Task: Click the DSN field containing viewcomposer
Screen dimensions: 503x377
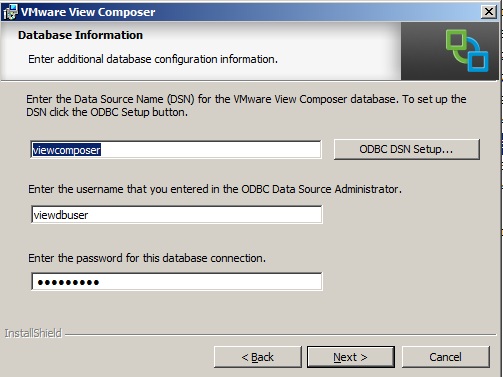Action: (x=176, y=150)
